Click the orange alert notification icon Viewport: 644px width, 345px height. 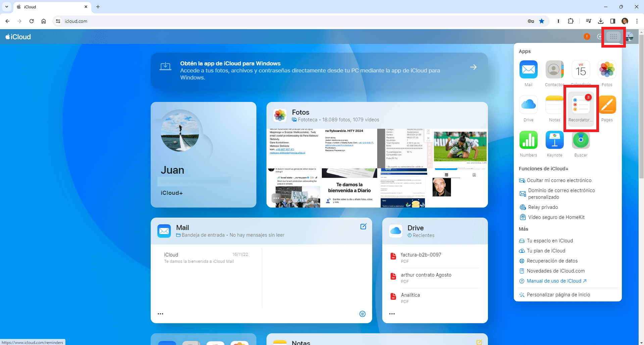pos(587,37)
